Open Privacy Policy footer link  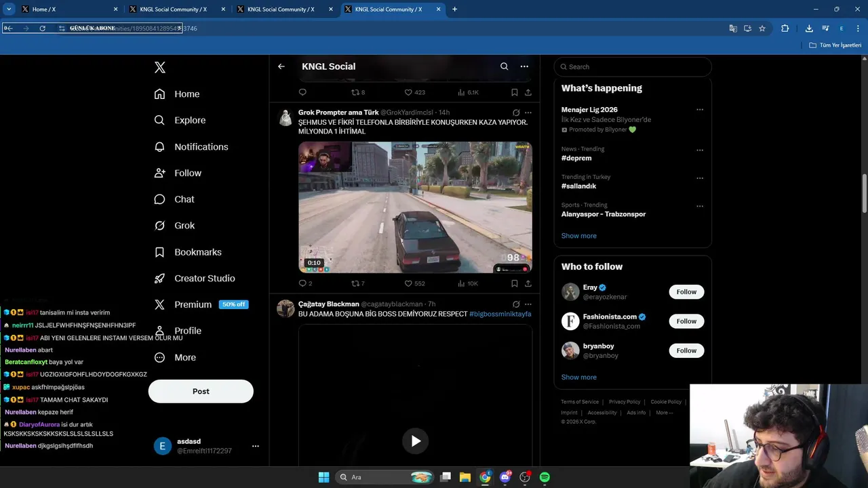click(x=625, y=402)
